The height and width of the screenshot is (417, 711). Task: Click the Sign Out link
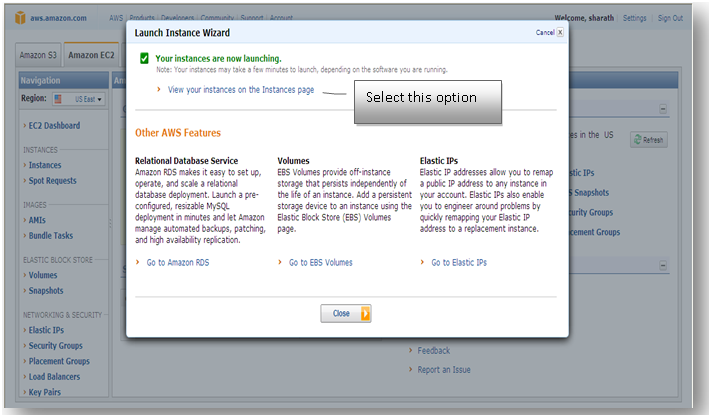[670, 18]
